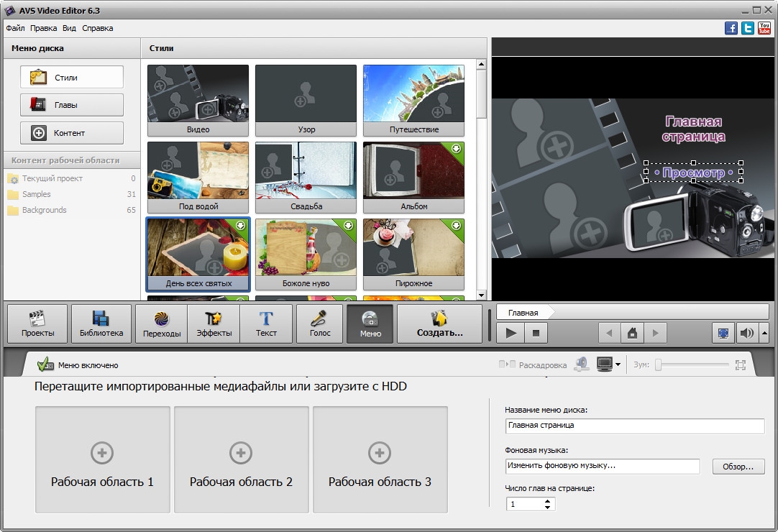
Task: Select the Стили button in disc menu
Action: (x=72, y=77)
